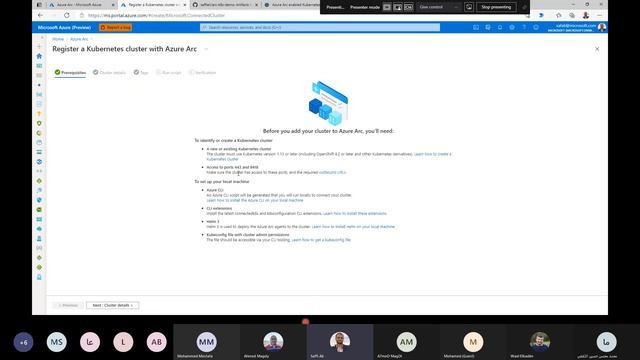Select standout presenter mode icon
This screenshot has height=360, width=640.
398,7
